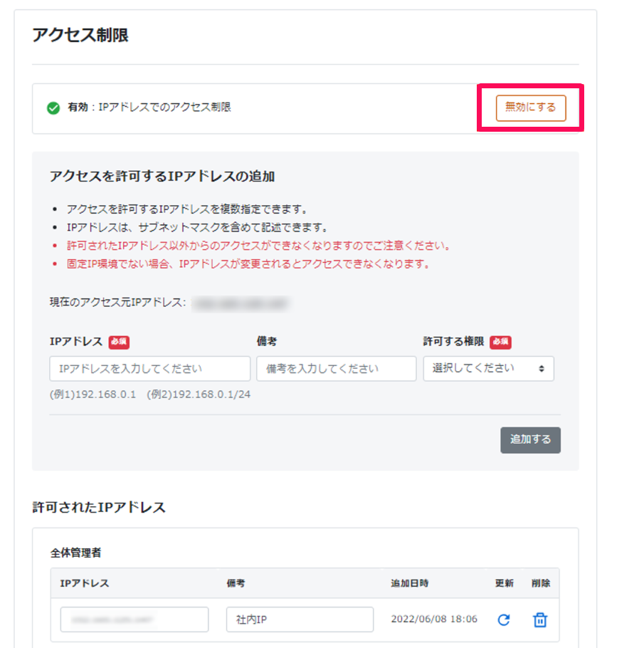Screen dimensions: 644x648
Task: Click the red warning 許可されたIPアドレス以外からのアクセス
Action: 258,246
